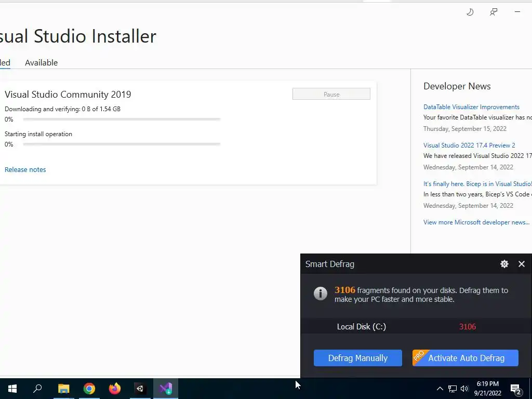Click the Show desktop strip on taskbar

pyautogui.click(x=530, y=389)
